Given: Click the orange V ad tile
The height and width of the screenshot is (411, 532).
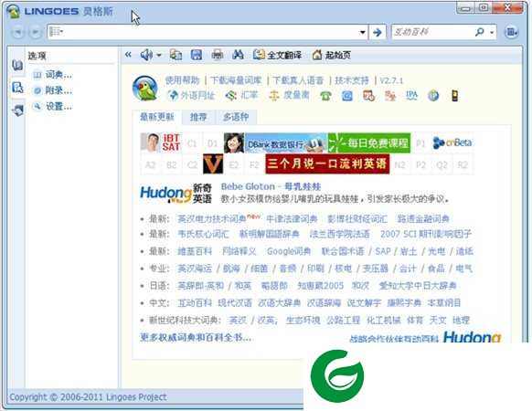Looking at the screenshot, I should click(x=213, y=163).
